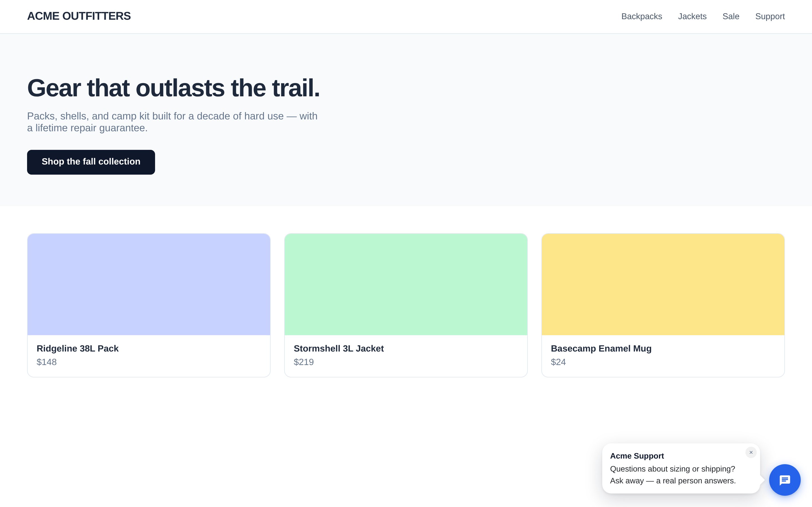Click the hero headline text
Image resolution: width=812 pixels, height=507 pixels.
(x=173, y=88)
